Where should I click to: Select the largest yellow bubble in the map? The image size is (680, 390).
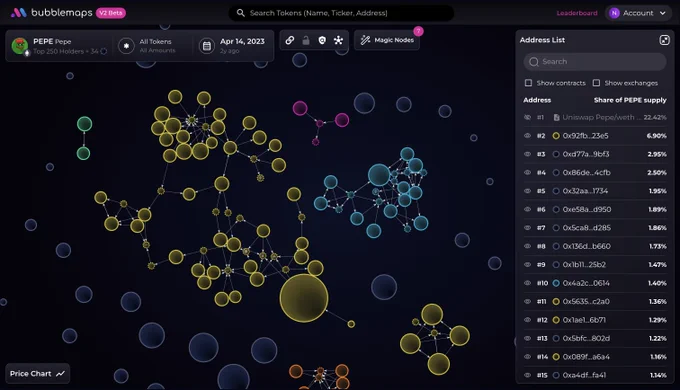click(x=304, y=298)
